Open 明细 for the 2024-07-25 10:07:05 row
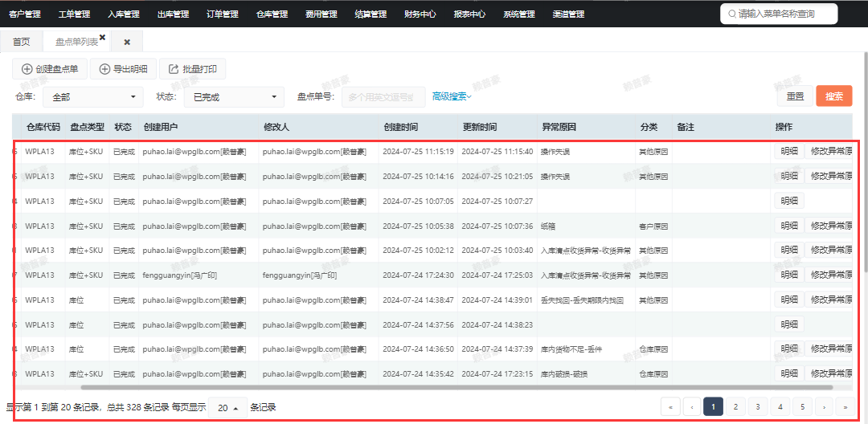Viewport: 868px width, 424px height. coord(789,201)
